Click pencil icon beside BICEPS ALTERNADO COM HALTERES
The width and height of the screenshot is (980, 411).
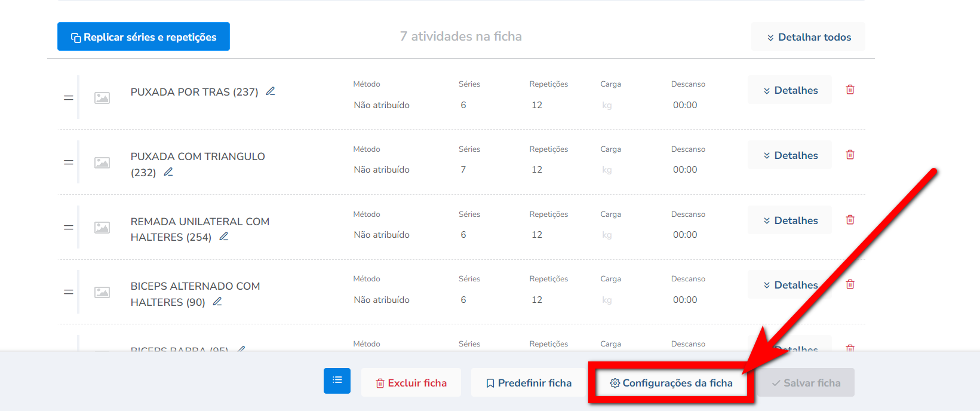click(x=217, y=302)
